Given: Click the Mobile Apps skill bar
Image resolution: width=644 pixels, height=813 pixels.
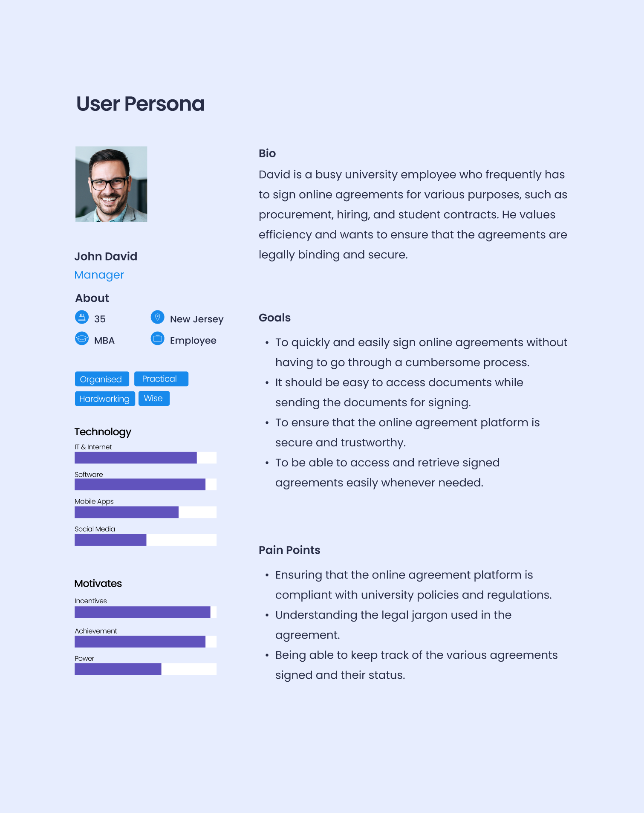Looking at the screenshot, I should [x=145, y=512].
